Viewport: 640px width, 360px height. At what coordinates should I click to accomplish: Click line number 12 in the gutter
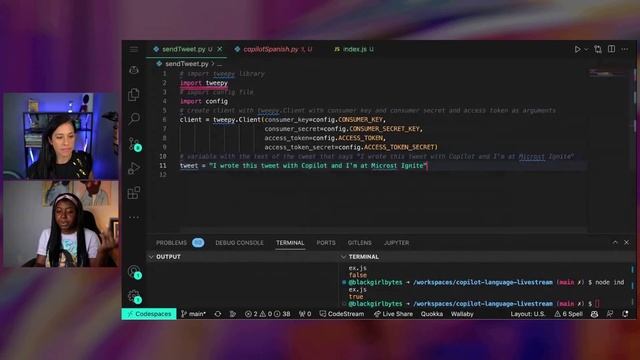point(163,175)
